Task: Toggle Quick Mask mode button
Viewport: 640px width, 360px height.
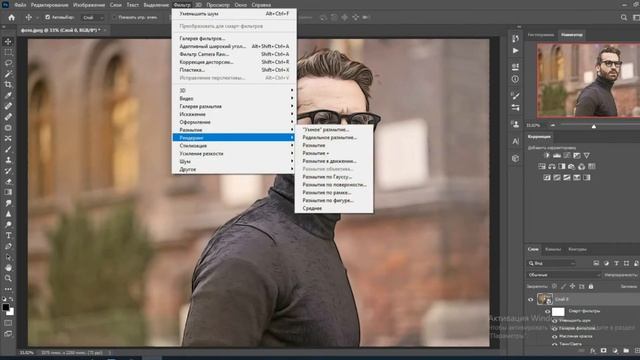Action: tap(8, 323)
